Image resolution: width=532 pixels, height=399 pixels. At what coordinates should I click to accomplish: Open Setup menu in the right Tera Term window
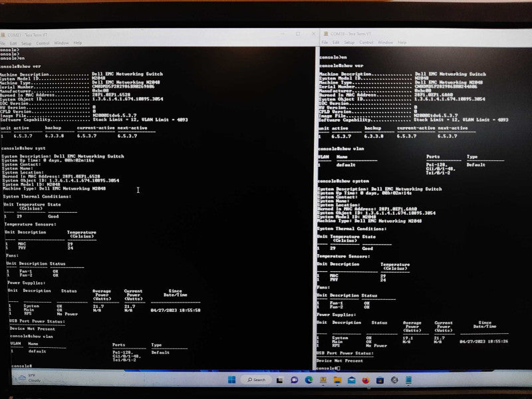pyautogui.click(x=349, y=43)
